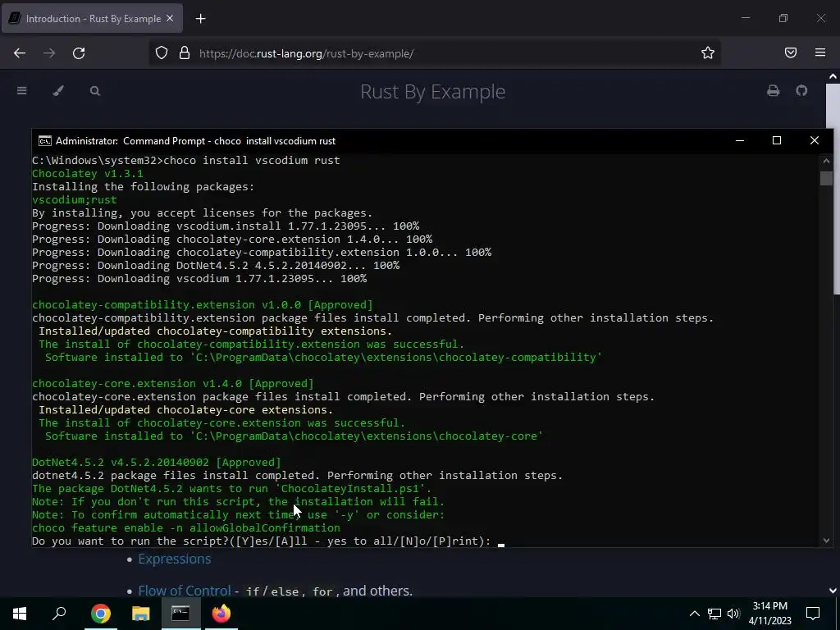This screenshot has width=840, height=630.
Task: Click the 'Rust By Example' page title
Action: tap(433, 92)
